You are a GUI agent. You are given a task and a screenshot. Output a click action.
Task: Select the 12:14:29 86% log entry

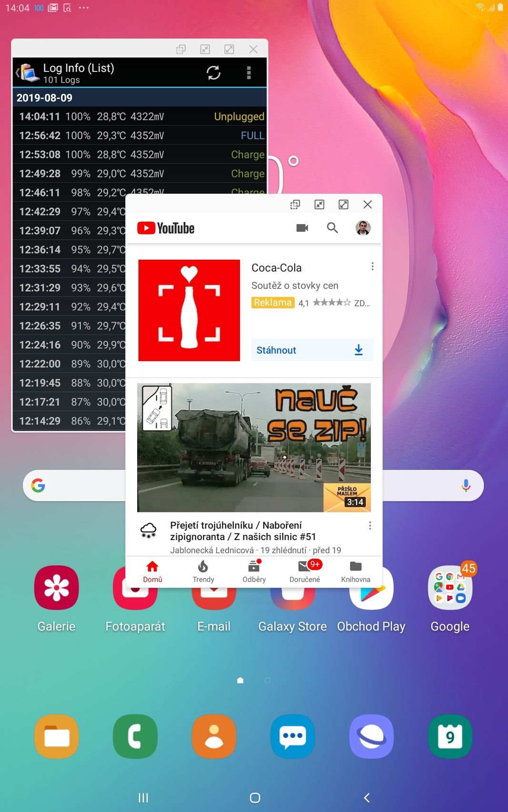tap(70, 421)
